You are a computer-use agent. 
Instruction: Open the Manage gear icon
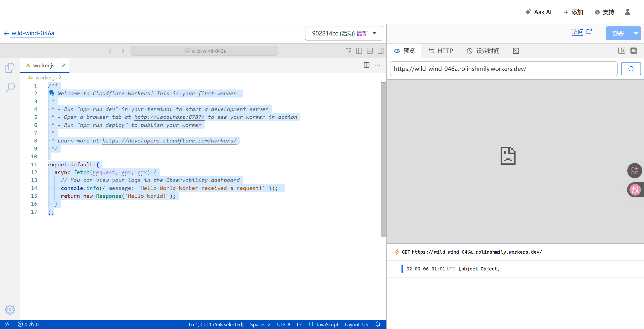(x=10, y=309)
